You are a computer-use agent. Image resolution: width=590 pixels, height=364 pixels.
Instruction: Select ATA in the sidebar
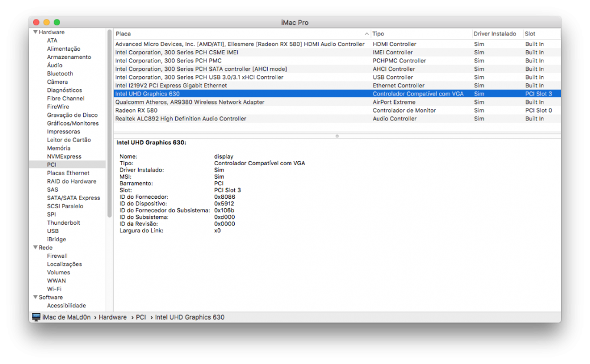52,40
